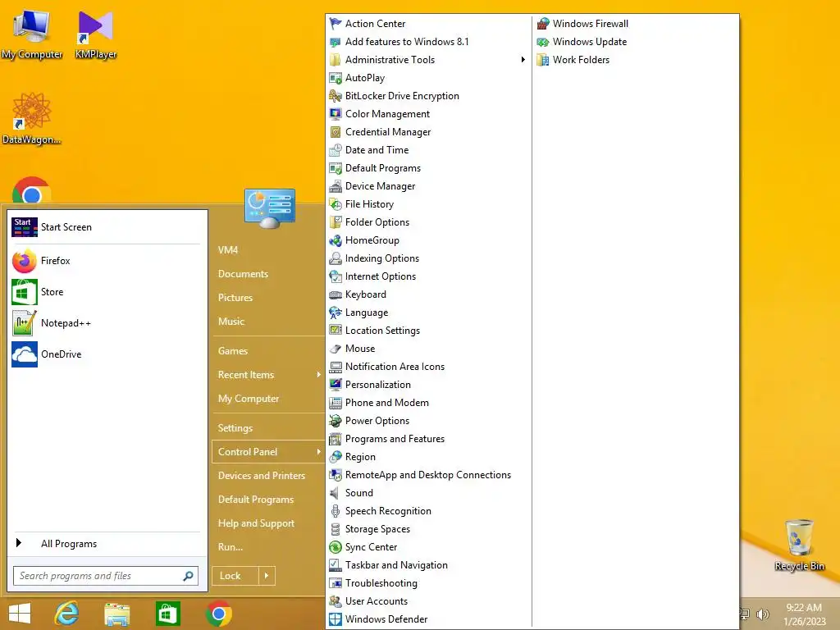
Task: Click the VM4 user name
Action: tap(228, 249)
